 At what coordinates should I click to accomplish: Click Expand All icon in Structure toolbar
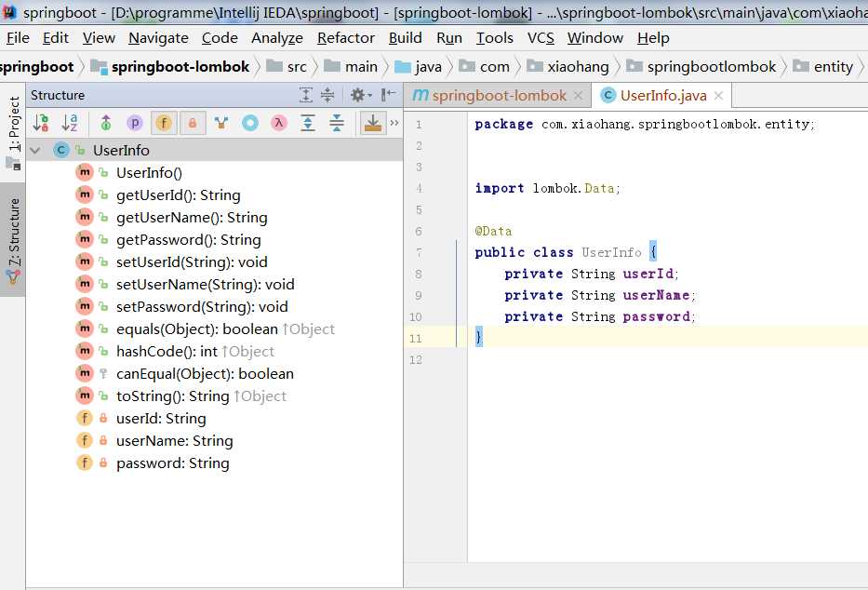[308, 123]
